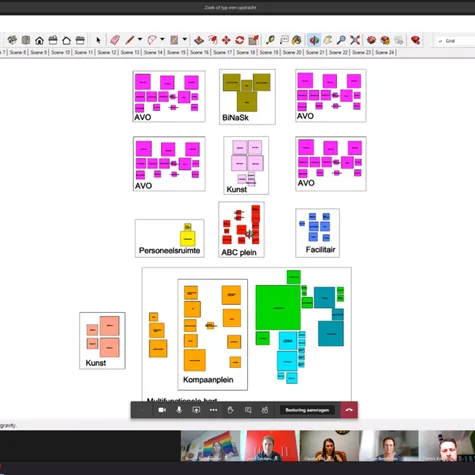Click the search box in title bar
475x475 pixels.
coord(230,7)
